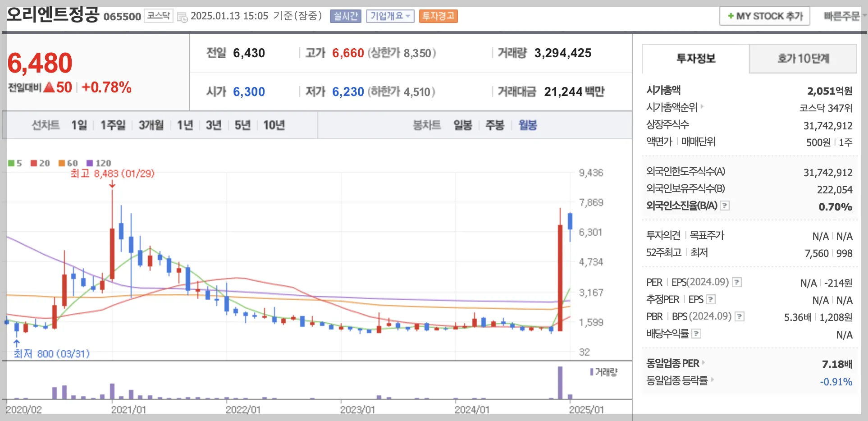Viewport: 868px width, 421px height.
Task: Click the 고가 value 6,660
Action: point(348,53)
